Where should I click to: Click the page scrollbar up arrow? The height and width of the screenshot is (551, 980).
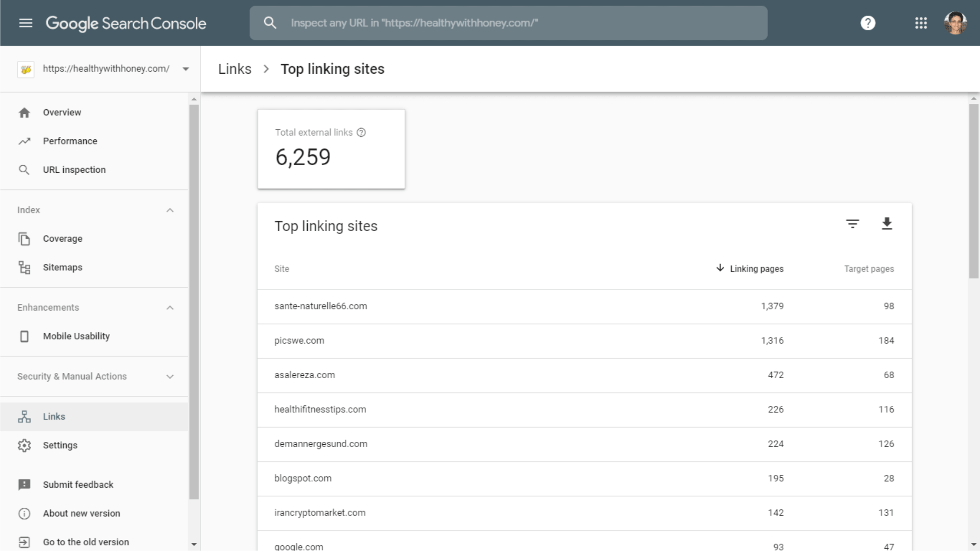(974, 99)
